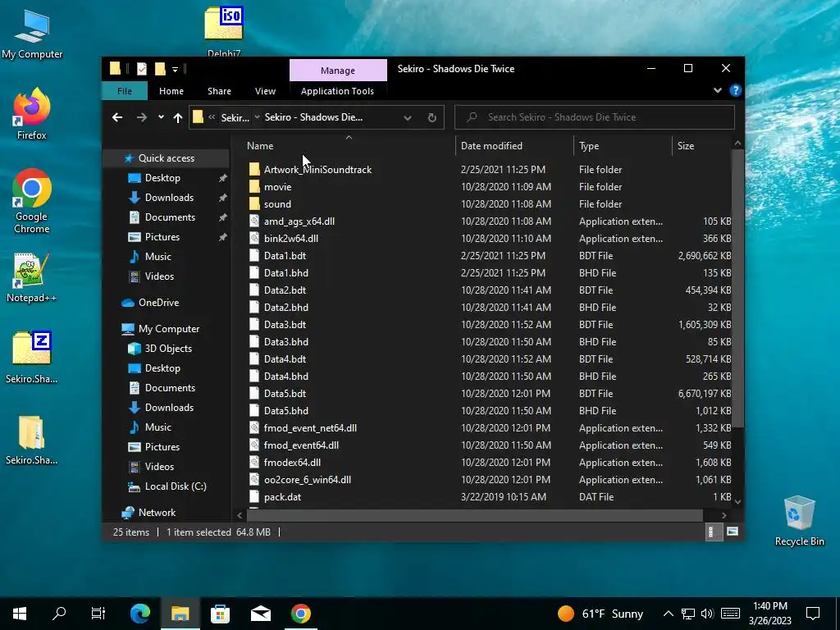Open Task View on taskbar

point(98,614)
